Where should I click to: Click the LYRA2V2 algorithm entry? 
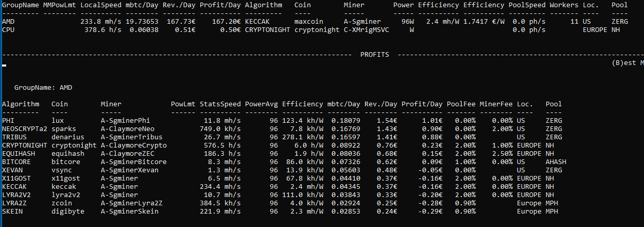pyautogui.click(x=16, y=195)
